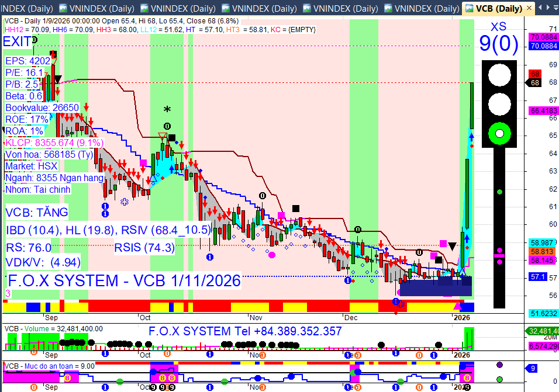This screenshot has height=392, width=559.
Task: Open the chart tab list dropdown
Action: coord(556,7)
